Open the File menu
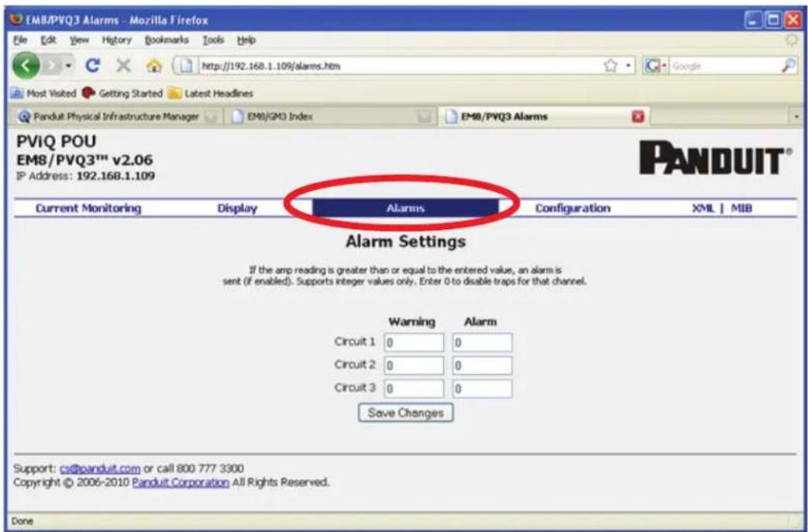808x532 pixels. [19, 40]
